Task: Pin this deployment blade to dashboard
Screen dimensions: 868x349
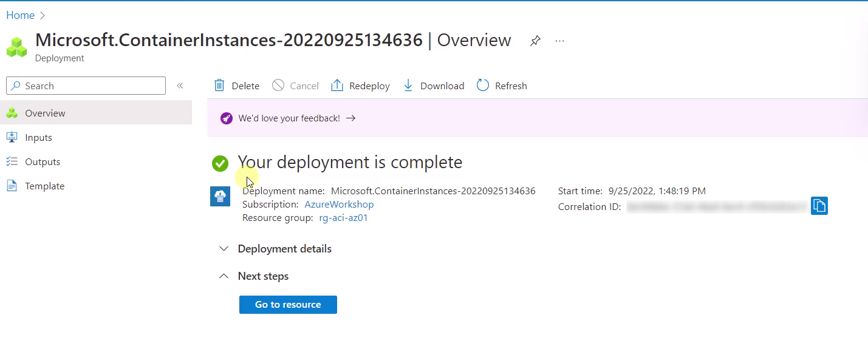Action: (535, 41)
